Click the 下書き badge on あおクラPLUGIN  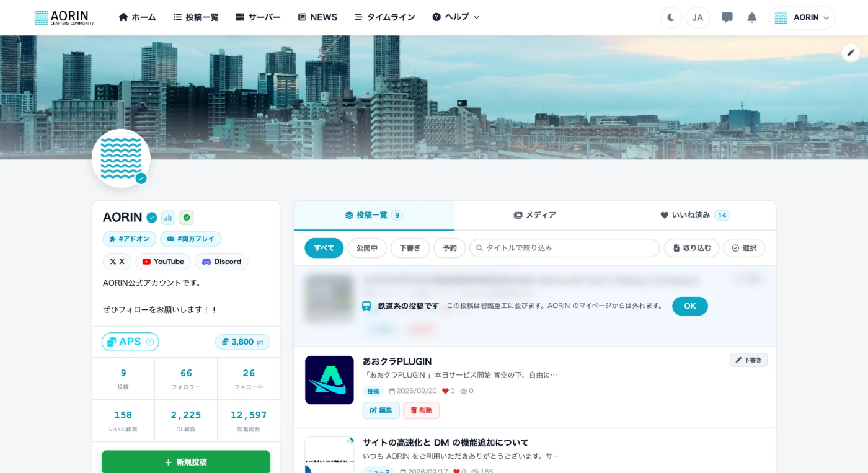[749, 360]
